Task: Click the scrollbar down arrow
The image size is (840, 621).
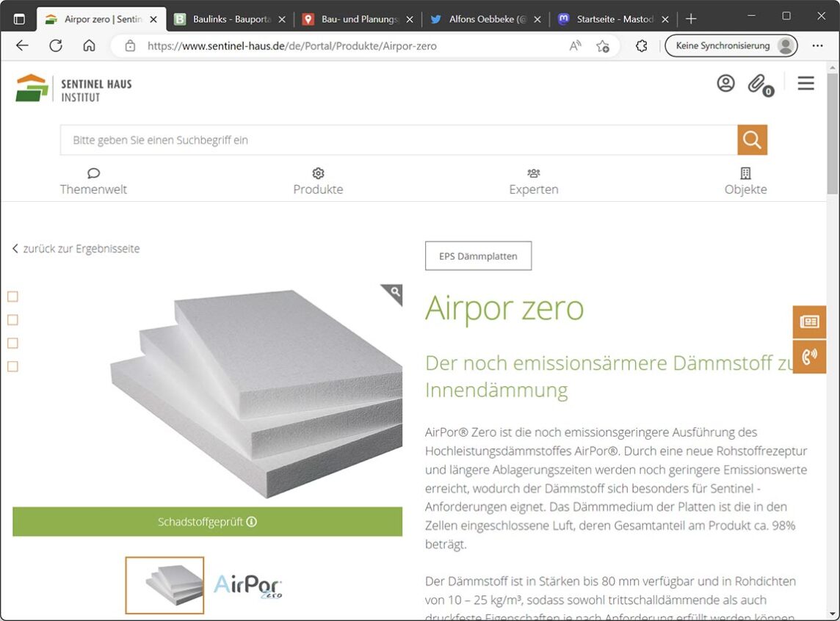Action: [x=832, y=614]
